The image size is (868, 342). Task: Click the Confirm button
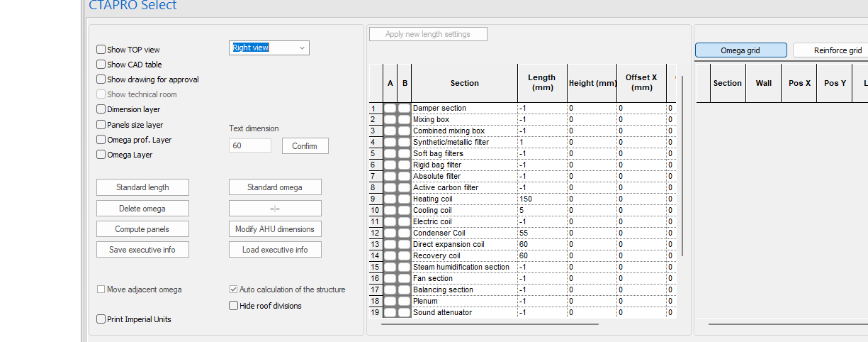[x=305, y=145]
